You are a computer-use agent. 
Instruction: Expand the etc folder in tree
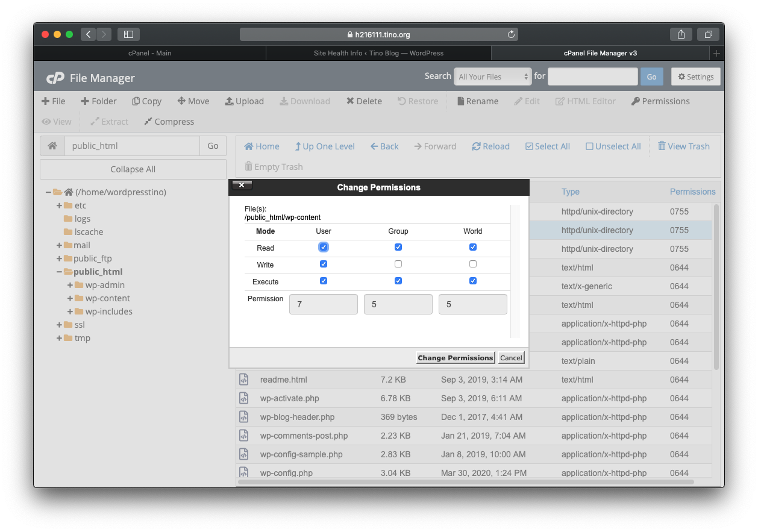(59, 205)
